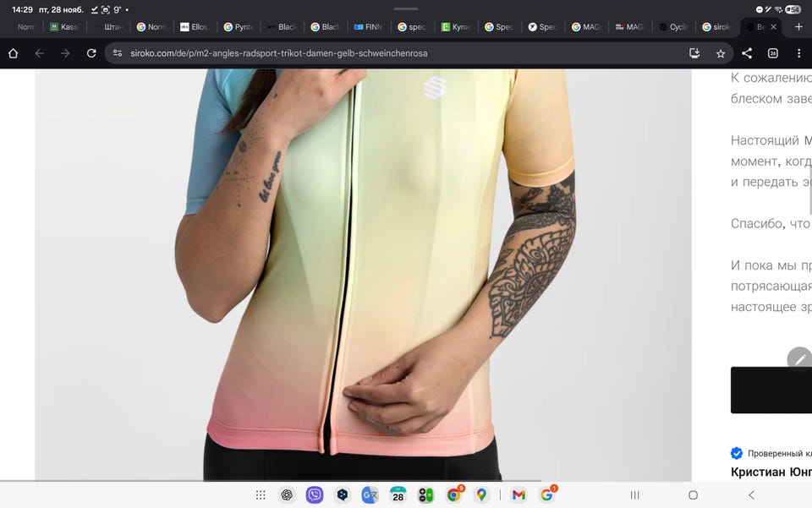Reload the current Siroko page
The width and height of the screenshot is (812, 508).
pyautogui.click(x=91, y=53)
